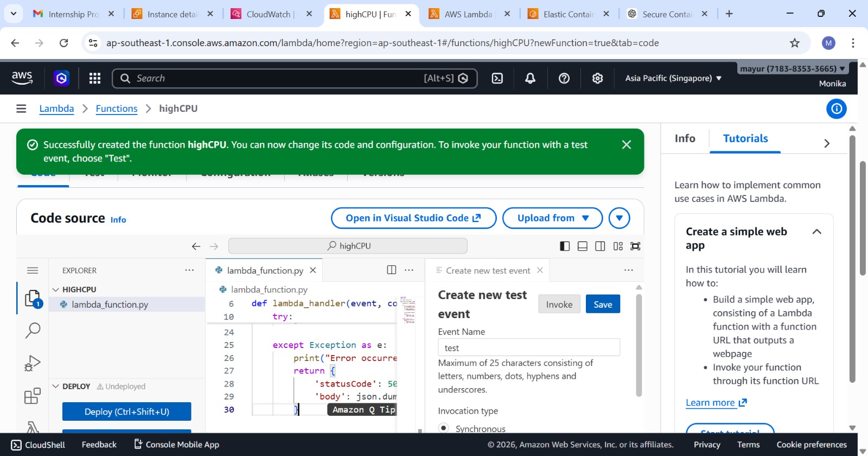868x456 pixels.
Task: Open the AWS services grid menu
Action: tap(95, 78)
